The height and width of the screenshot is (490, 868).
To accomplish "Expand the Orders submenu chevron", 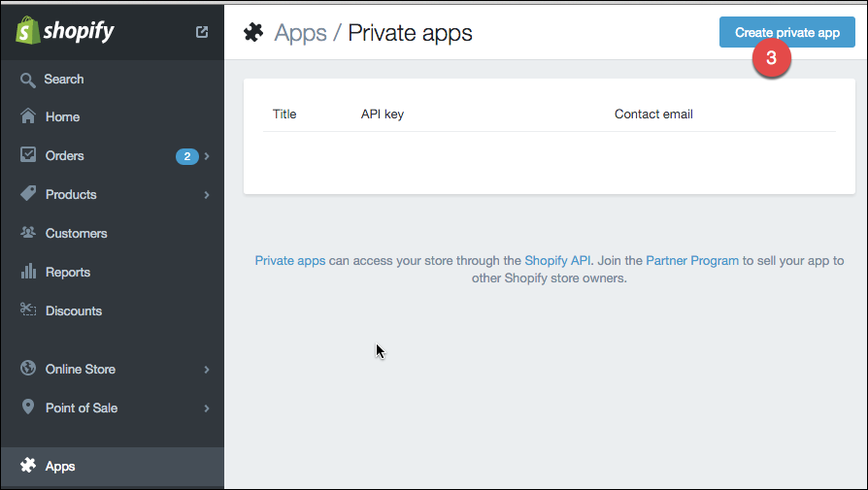I will (207, 156).
